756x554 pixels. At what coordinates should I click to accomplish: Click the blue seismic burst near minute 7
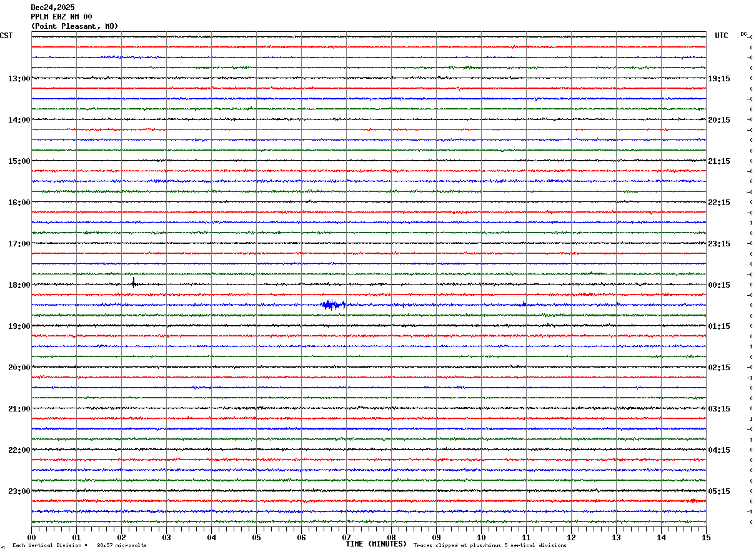pos(332,305)
